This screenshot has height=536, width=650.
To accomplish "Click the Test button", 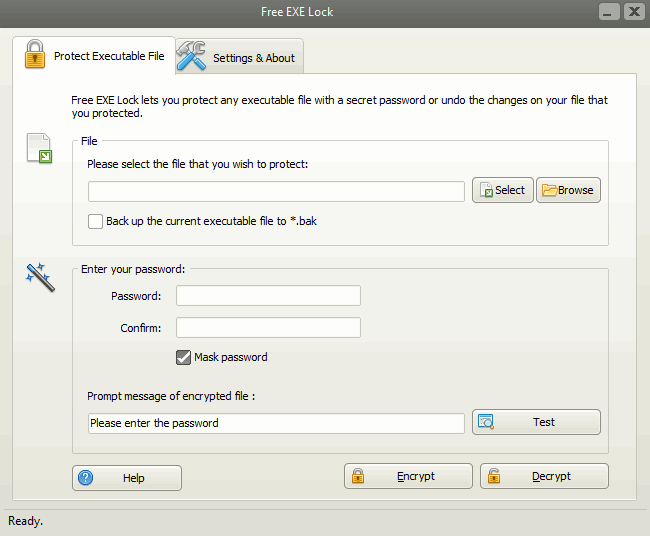I will 536,422.
